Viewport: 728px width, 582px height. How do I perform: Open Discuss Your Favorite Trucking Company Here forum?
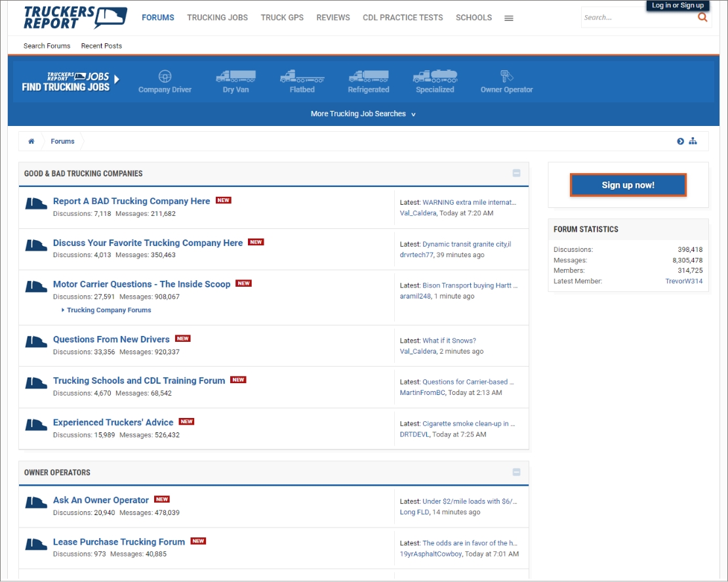coord(148,243)
